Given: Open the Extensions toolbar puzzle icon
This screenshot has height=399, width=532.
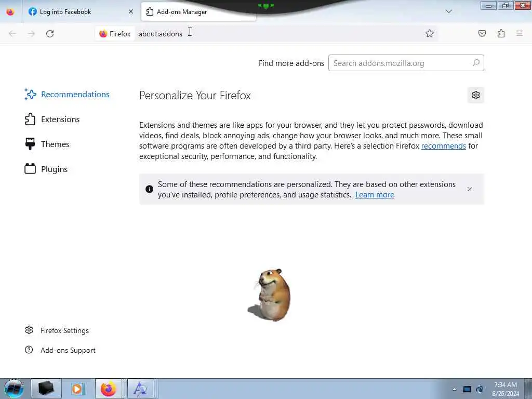Looking at the screenshot, I should tap(501, 33).
